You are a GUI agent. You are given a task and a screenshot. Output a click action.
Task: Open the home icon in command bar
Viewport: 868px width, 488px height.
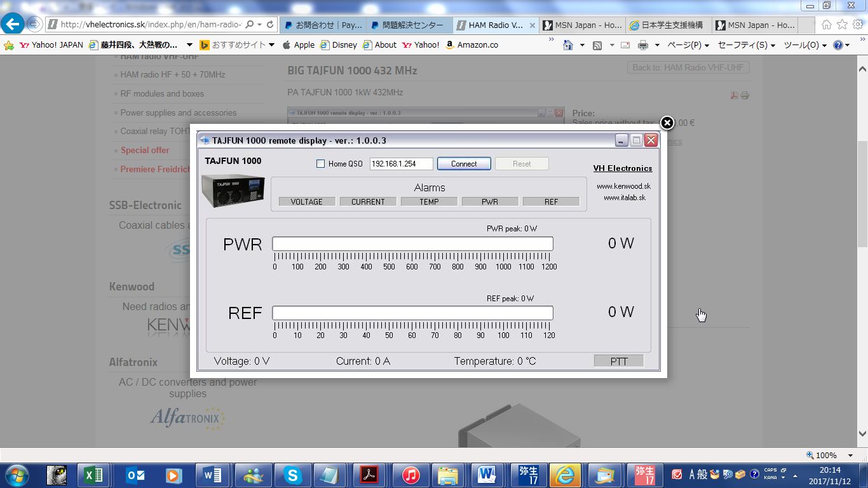point(568,45)
